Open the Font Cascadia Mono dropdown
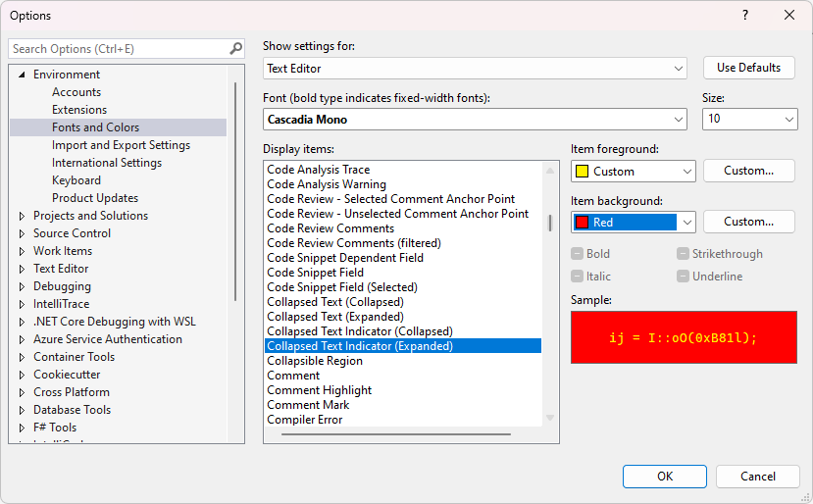 [x=475, y=120]
